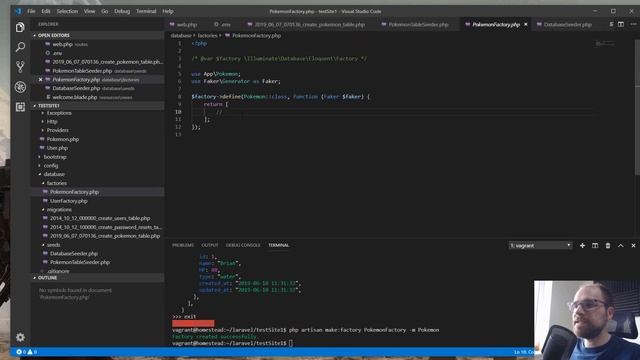640x360 pixels.
Task: Split the terminal panel
Action: coord(595,245)
